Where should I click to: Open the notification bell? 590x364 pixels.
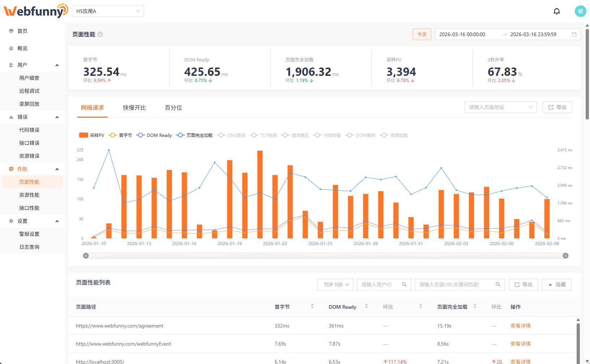point(557,11)
